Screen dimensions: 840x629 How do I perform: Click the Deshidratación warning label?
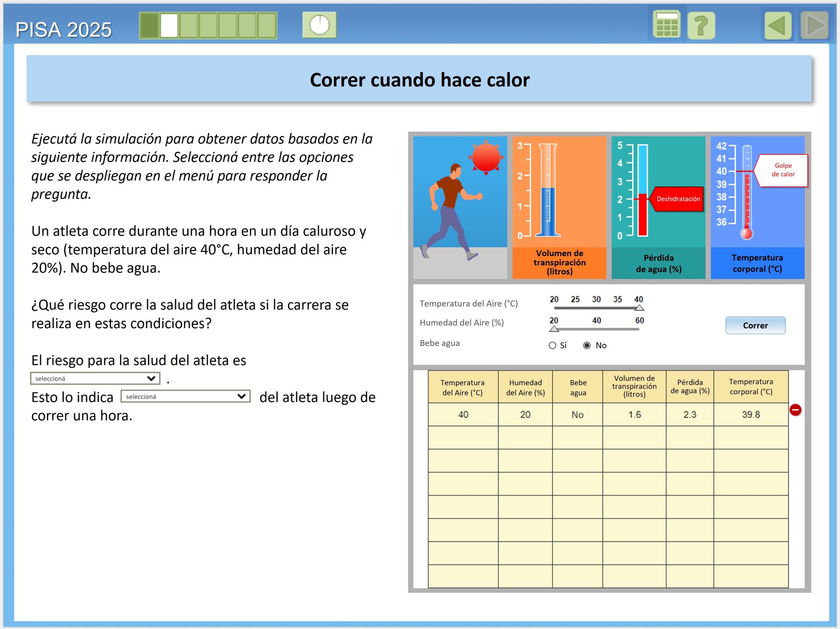pos(678,199)
